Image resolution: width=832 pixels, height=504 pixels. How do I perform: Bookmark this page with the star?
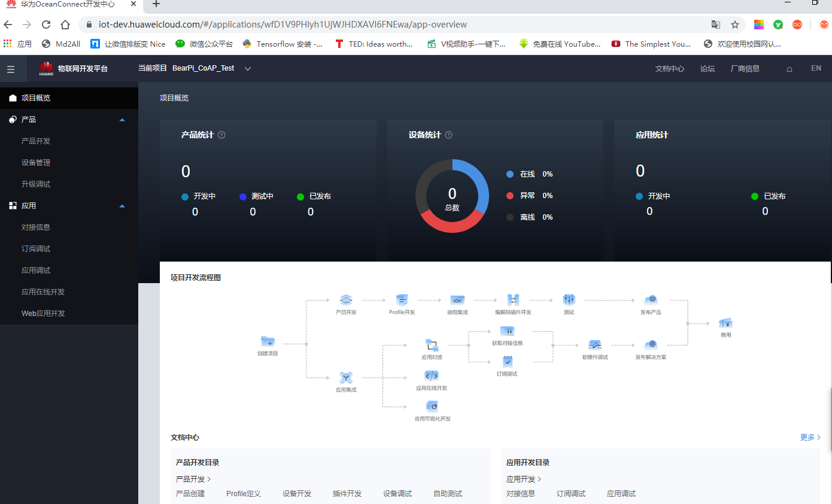tap(735, 25)
